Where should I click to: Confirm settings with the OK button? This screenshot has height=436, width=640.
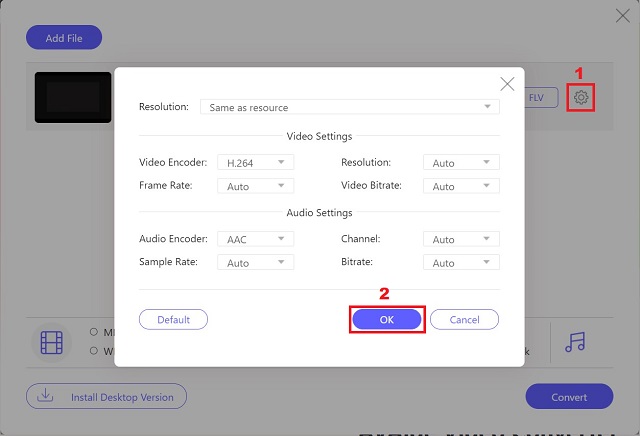point(387,319)
